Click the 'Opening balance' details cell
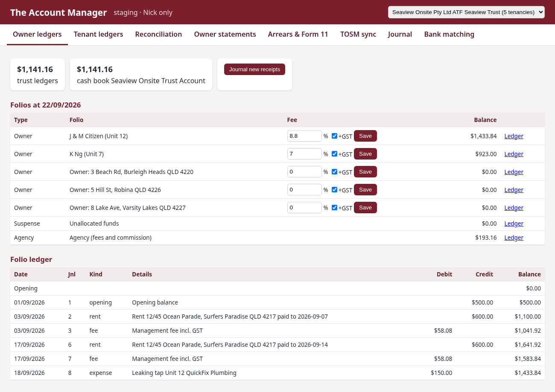Viewport: 555px width, 392px height. click(155, 302)
